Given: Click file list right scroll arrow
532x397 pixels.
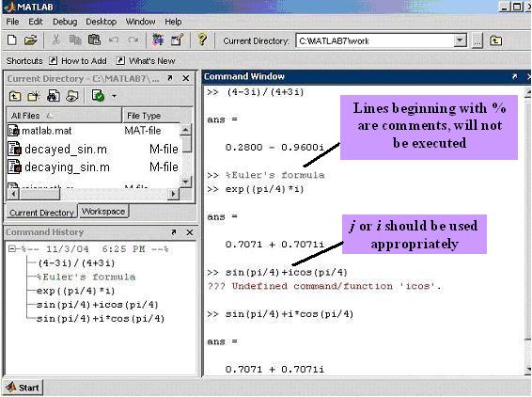Looking at the screenshot, I should tap(173, 194).
